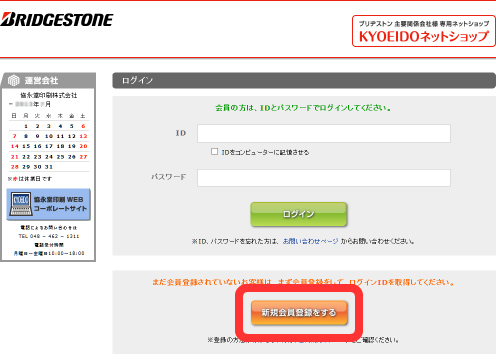
Task: Select day 31 in the calendar
Action: click(49, 167)
